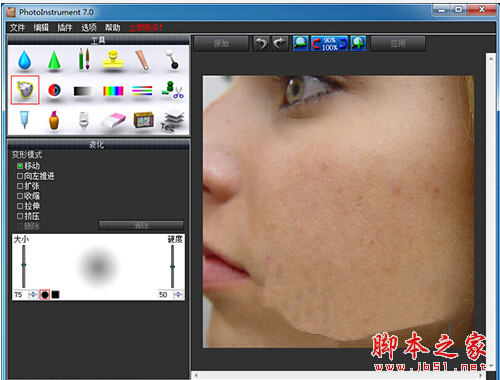Image resolution: width=500 pixels, height=380 pixels.
Task: Select the blue water drop blur tool
Action: 25,60
